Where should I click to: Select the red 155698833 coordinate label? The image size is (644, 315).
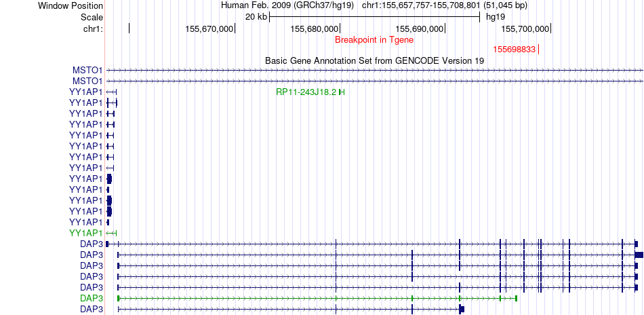click(515, 50)
